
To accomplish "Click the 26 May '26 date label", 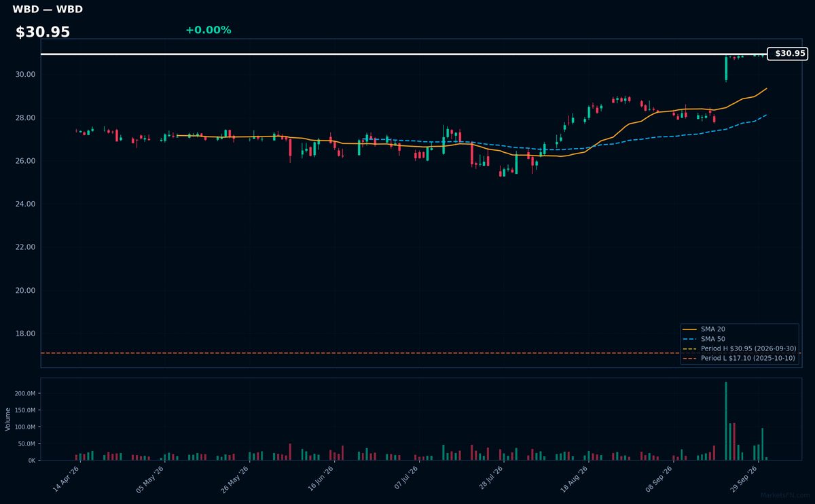I will tap(236, 480).
